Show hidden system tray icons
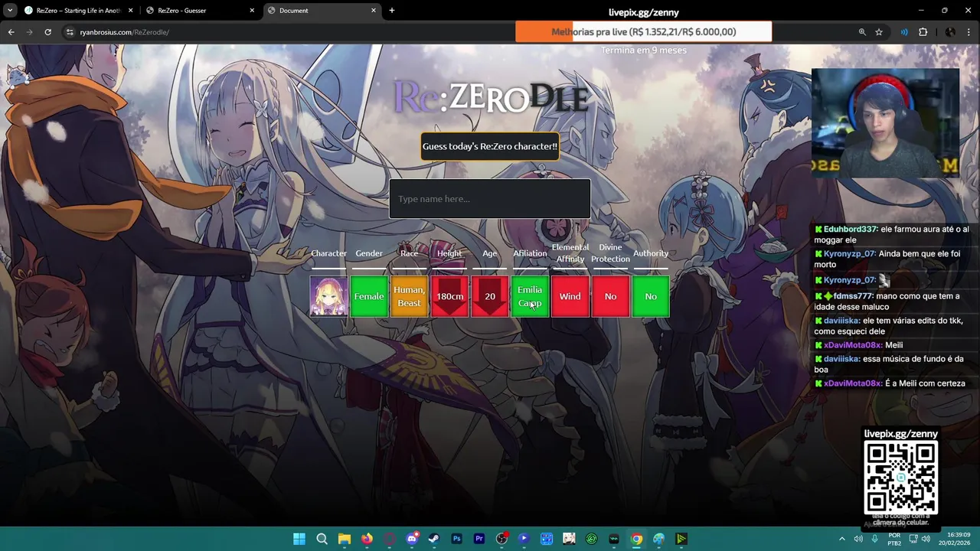This screenshot has height=551, width=980. (842, 539)
